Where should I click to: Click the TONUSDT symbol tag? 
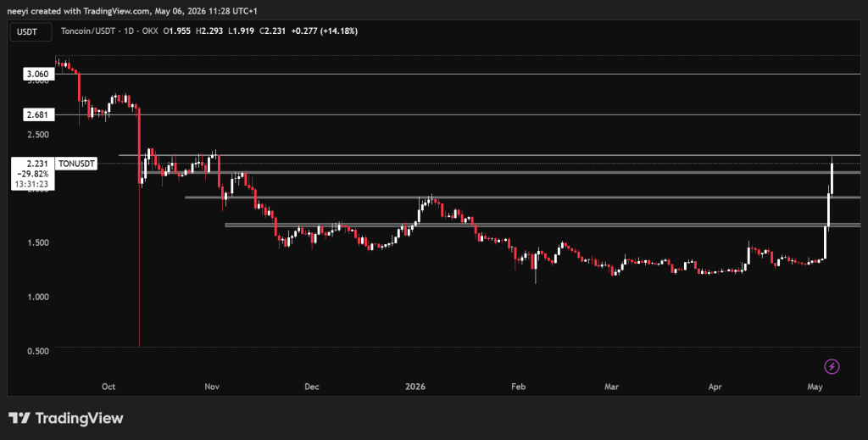77,164
